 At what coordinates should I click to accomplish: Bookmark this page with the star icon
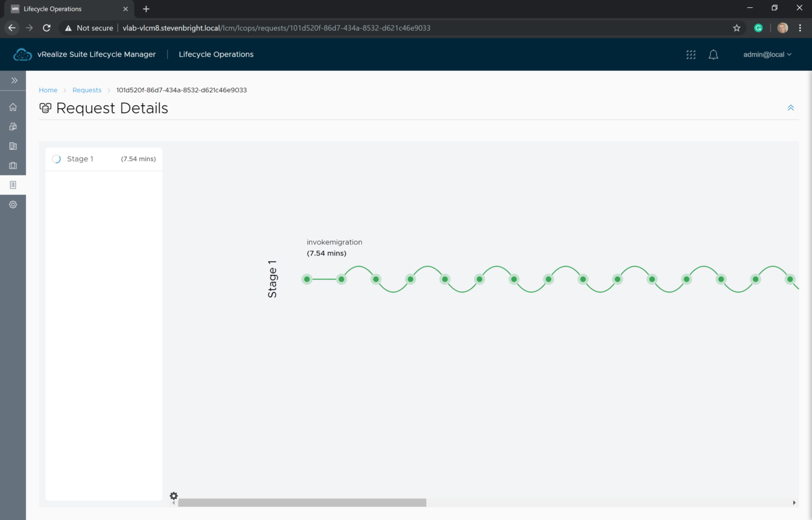736,28
